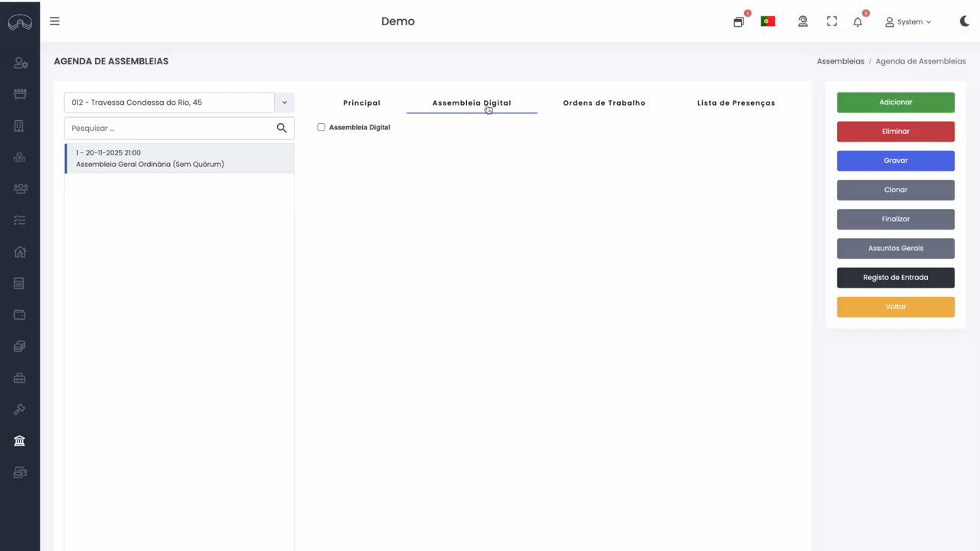Click the search magnifier icon
Screen dimensions: 980x551
point(282,129)
